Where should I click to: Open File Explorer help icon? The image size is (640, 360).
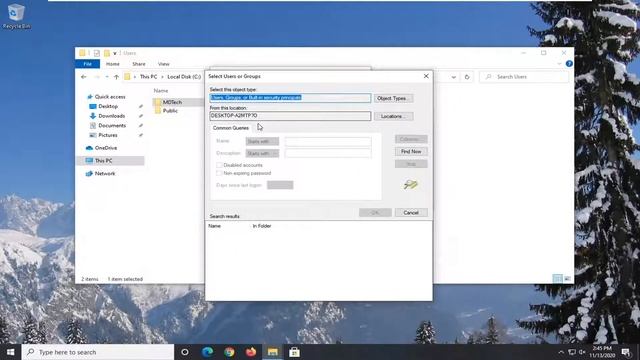pyautogui.click(x=569, y=64)
